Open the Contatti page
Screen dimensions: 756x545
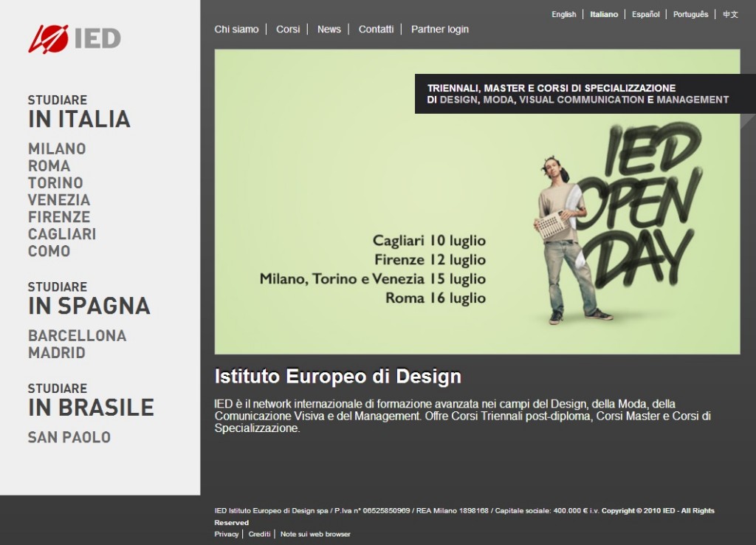(x=376, y=30)
